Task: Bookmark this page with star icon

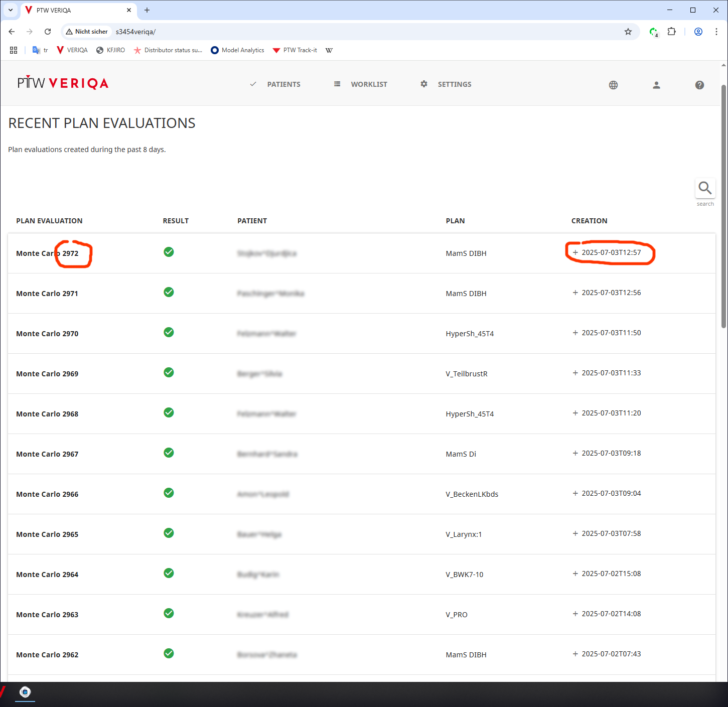Action: tap(628, 32)
